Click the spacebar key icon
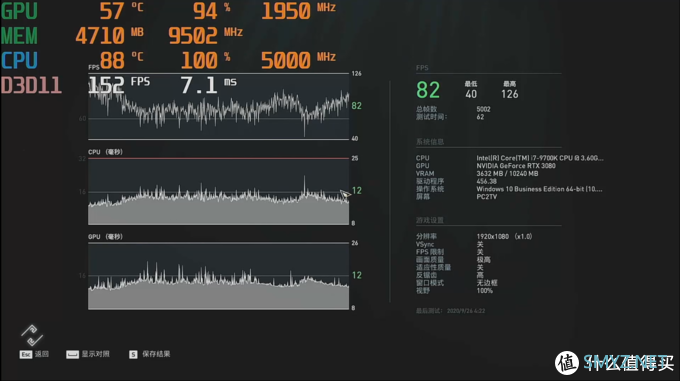680x381 pixels. 72,355
